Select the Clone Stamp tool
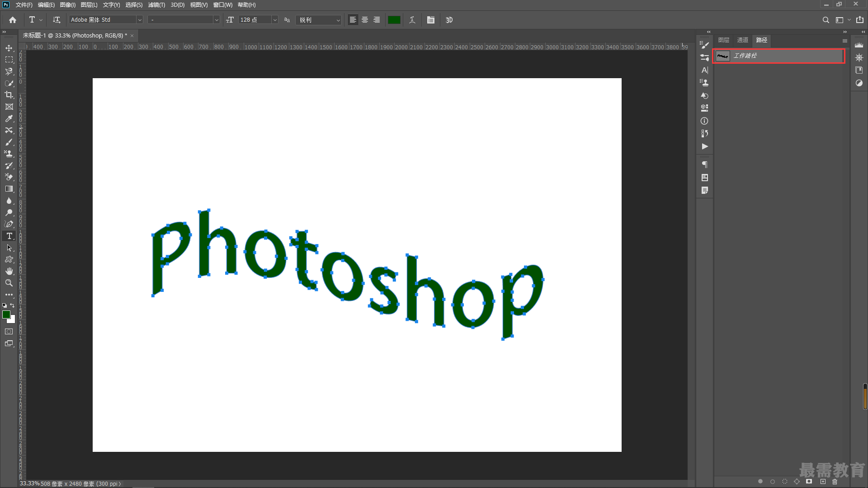Viewport: 868px width, 488px height. click(9, 154)
